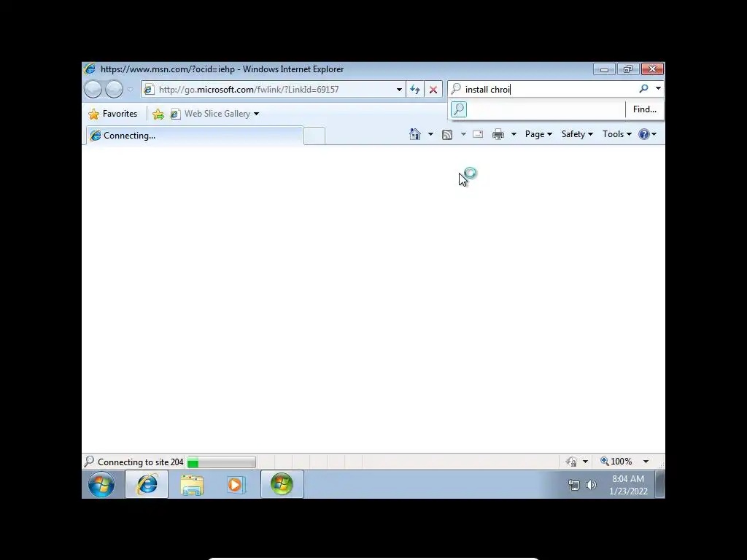Open a new blank tab

[314, 136]
